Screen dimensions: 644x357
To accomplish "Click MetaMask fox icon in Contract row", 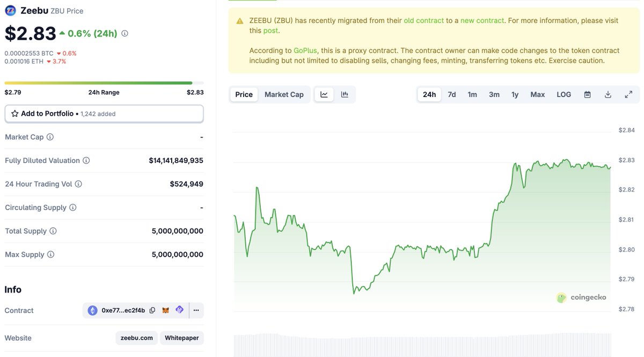I will click(166, 310).
